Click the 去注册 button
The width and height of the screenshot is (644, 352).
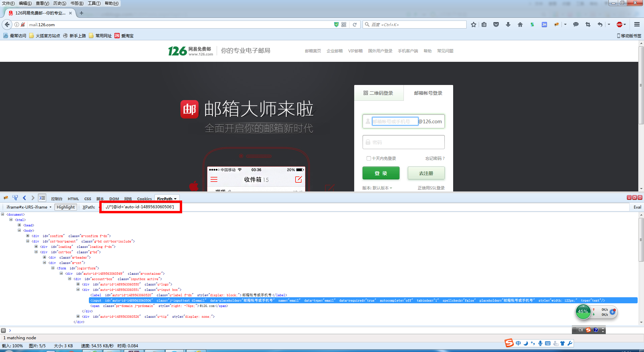(x=426, y=173)
